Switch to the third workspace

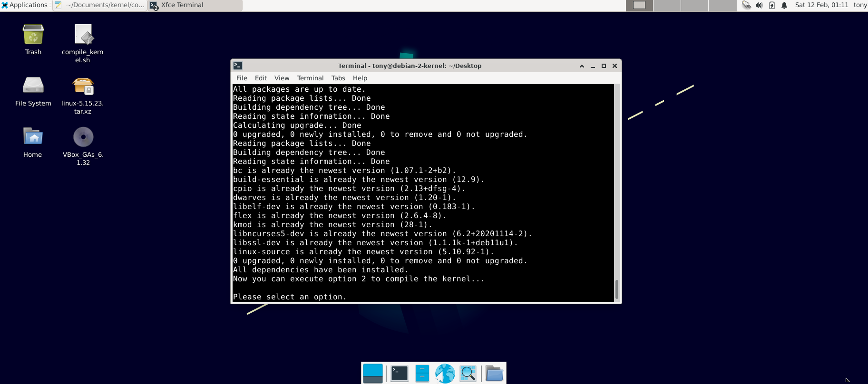pos(694,5)
